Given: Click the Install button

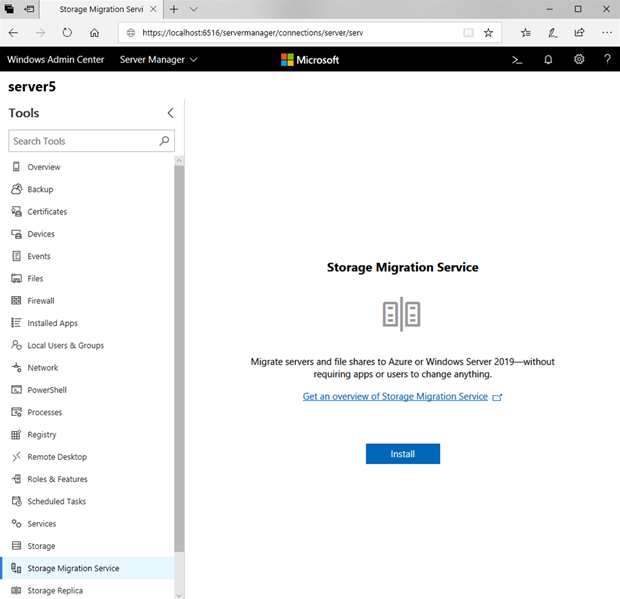Looking at the screenshot, I should 403,454.
